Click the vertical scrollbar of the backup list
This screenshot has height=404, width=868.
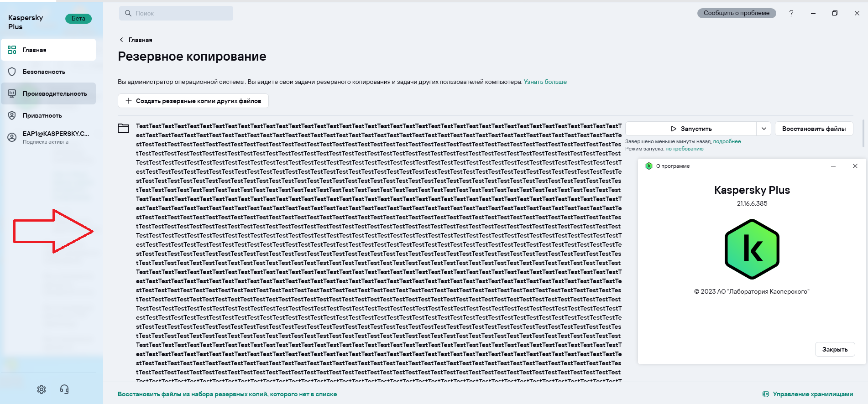[x=863, y=133]
